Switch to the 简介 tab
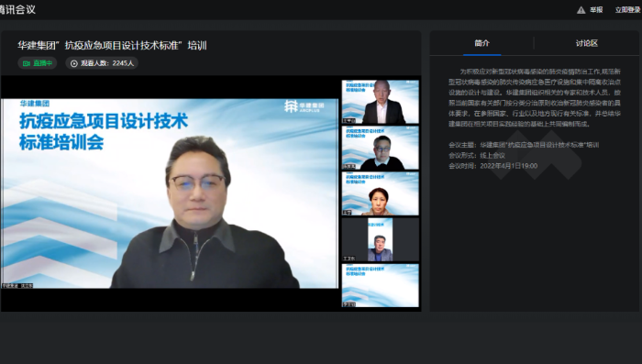Image resolution: width=642 pixels, height=364 pixels. tap(481, 43)
